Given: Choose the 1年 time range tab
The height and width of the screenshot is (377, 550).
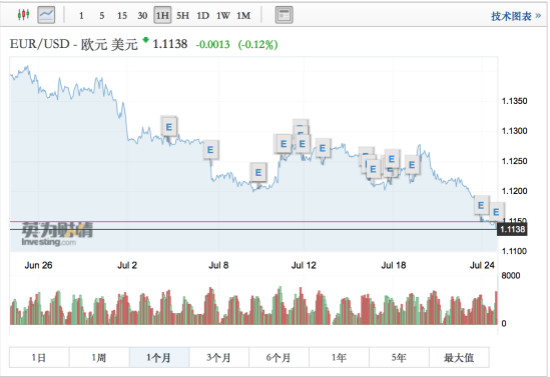Looking at the screenshot, I should click(x=339, y=357).
